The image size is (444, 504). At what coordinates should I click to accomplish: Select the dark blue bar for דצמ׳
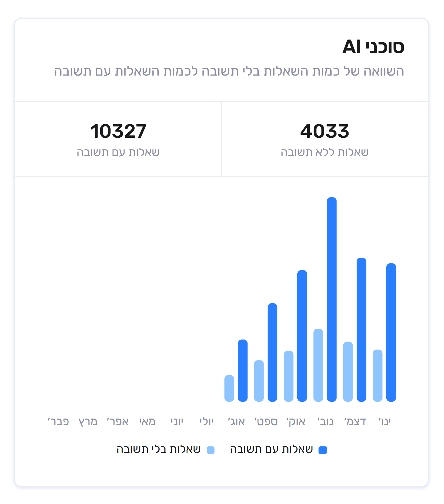click(361, 330)
